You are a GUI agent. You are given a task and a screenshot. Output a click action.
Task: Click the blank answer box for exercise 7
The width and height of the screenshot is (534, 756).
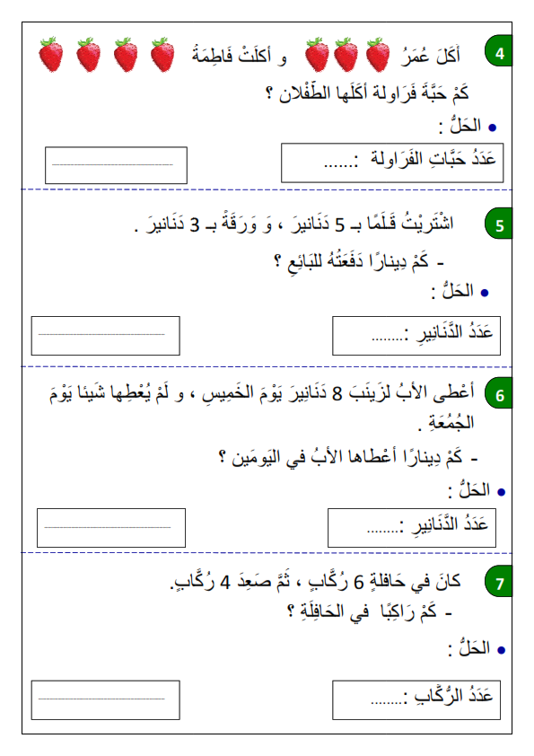(x=106, y=700)
